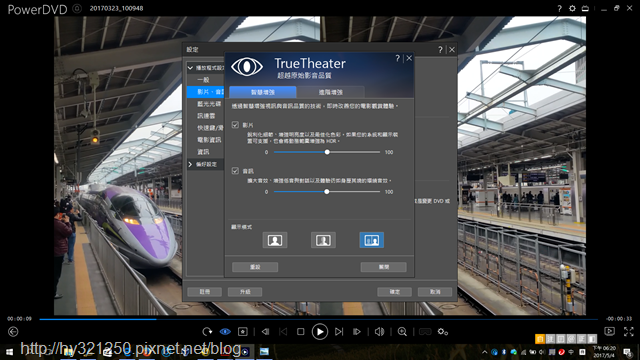This screenshot has width=640, height=360.
Task: Click the round Play button
Action: click(x=320, y=332)
